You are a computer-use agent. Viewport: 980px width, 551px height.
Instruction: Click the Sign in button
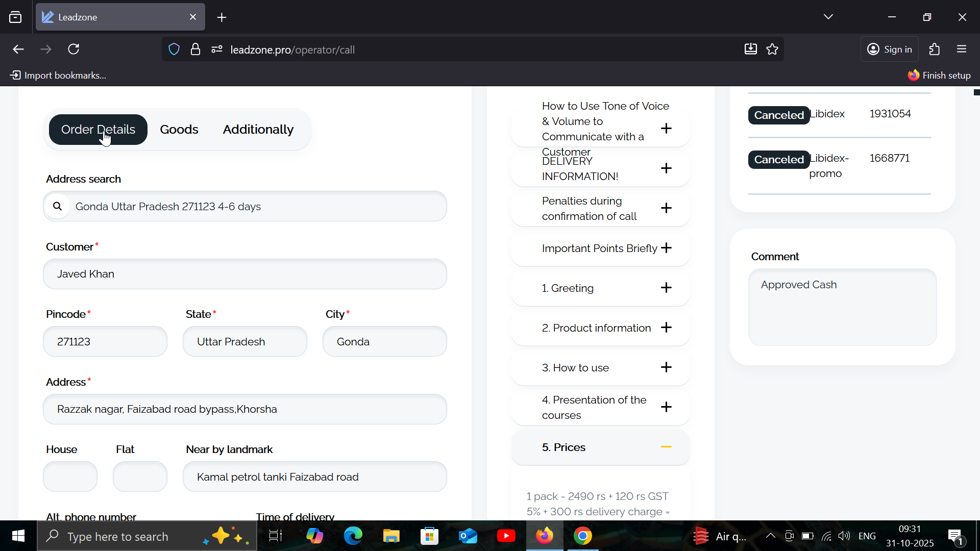[x=890, y=49]
